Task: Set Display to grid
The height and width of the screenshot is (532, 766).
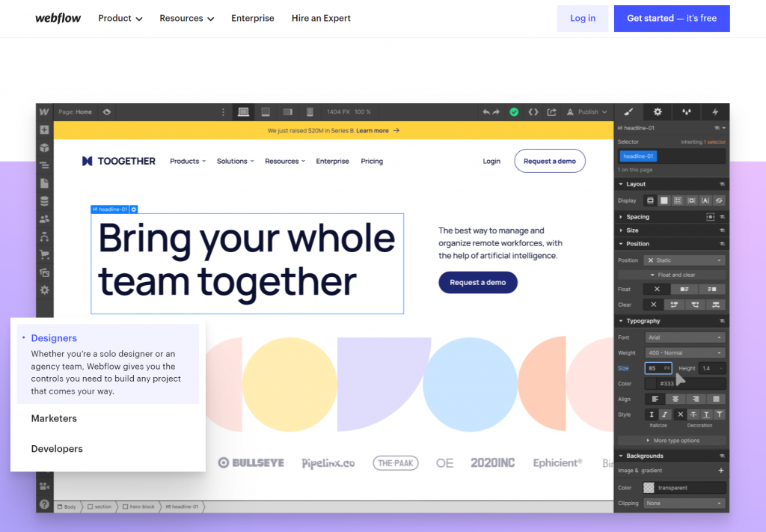Action: (x=678, y=201)
